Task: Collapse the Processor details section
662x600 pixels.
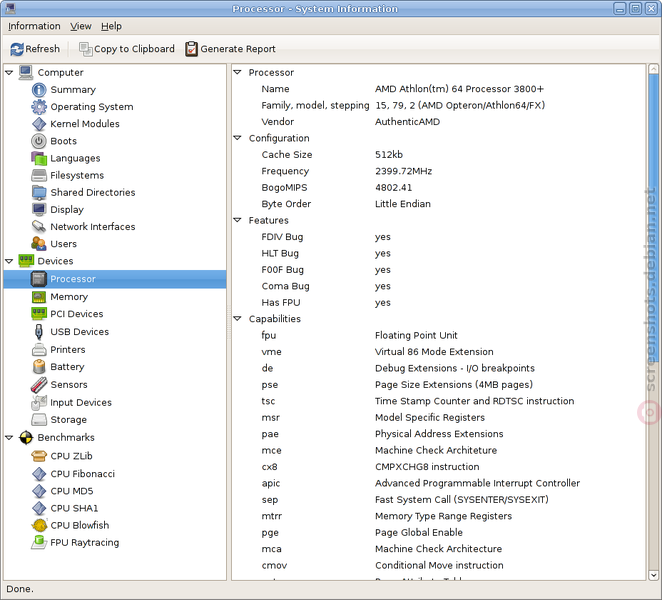Action: [237, 72]
